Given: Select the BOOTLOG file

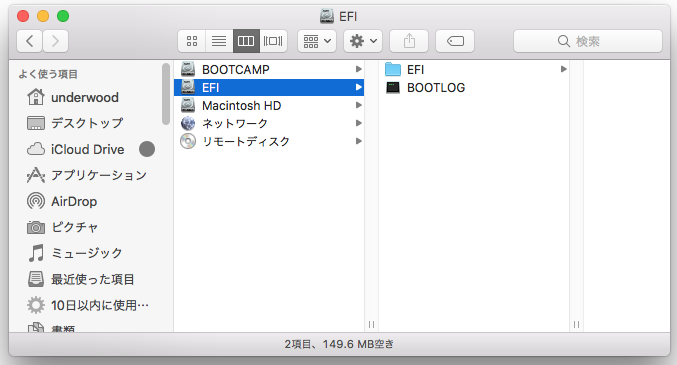Looking at the screenshot, I should coord(474,87).
